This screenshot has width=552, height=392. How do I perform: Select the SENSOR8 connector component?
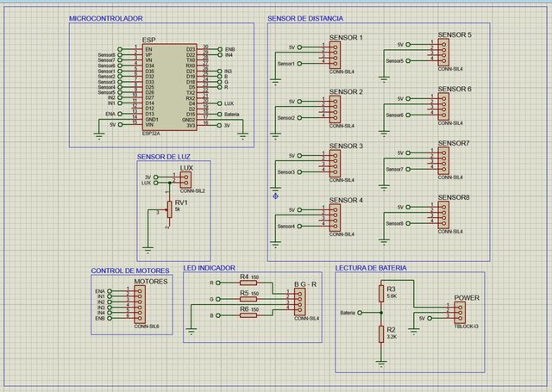coord(443,215)
